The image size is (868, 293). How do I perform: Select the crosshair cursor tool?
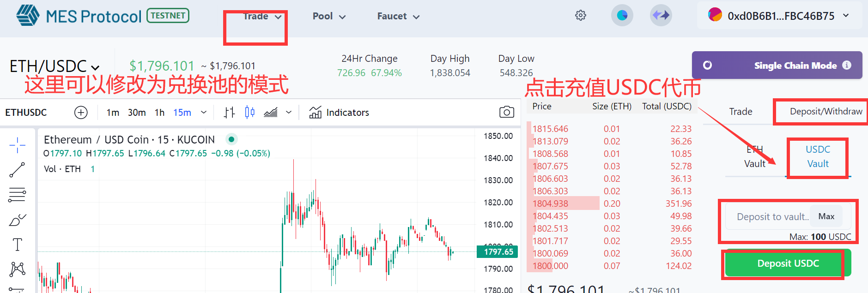tap(17, 145)
